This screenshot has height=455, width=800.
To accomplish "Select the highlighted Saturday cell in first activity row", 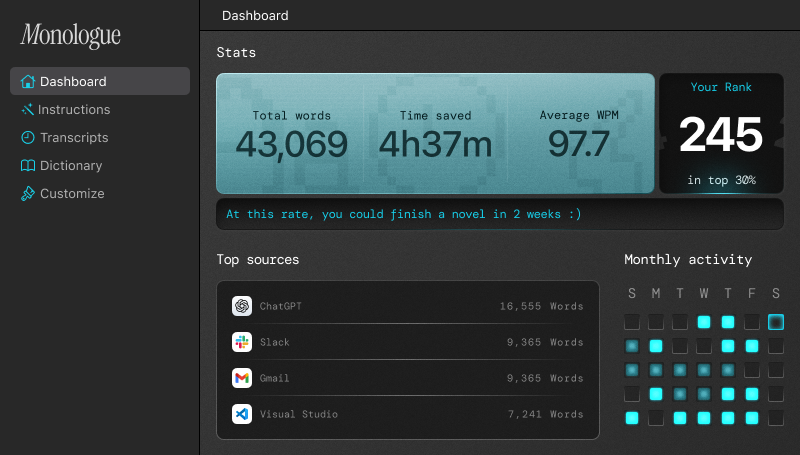I will 776,322.
